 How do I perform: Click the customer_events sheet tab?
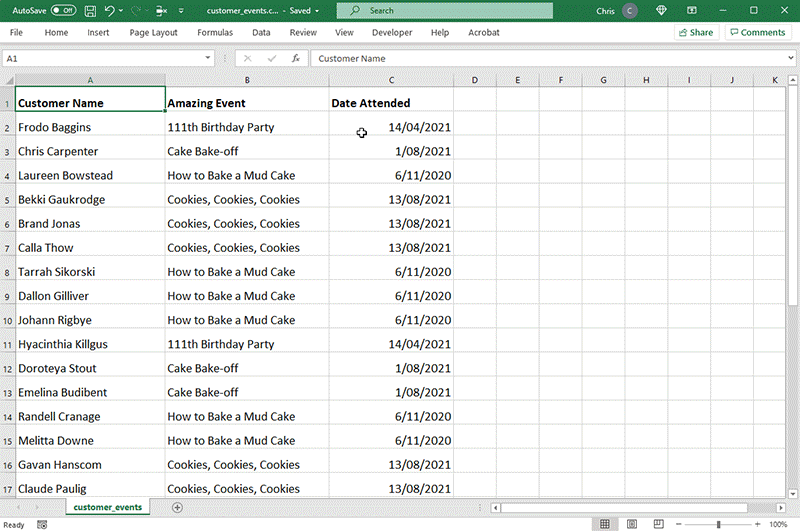(x=108, y=507)
